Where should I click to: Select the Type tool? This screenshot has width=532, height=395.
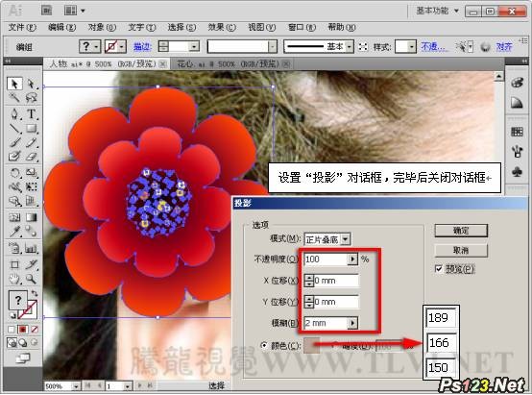(31, 113)
